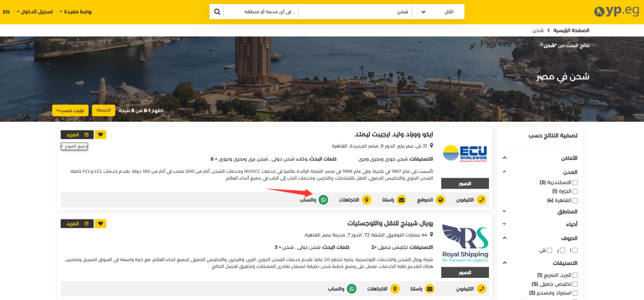This screenshot has width=644, height=300.
Task: Click Royal Shipping email envelope icon
Action: 429,289
